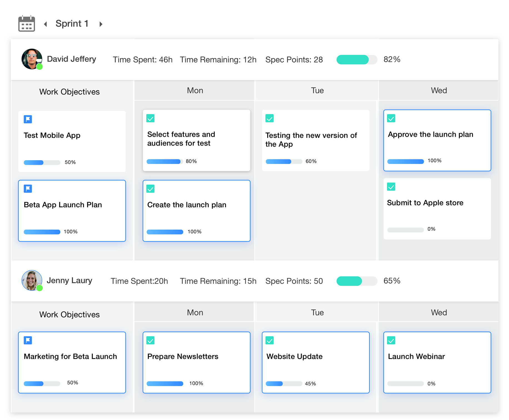Toggle checkbox on Select features and audiences
This screenshot has width=509, height=420.
151,118
